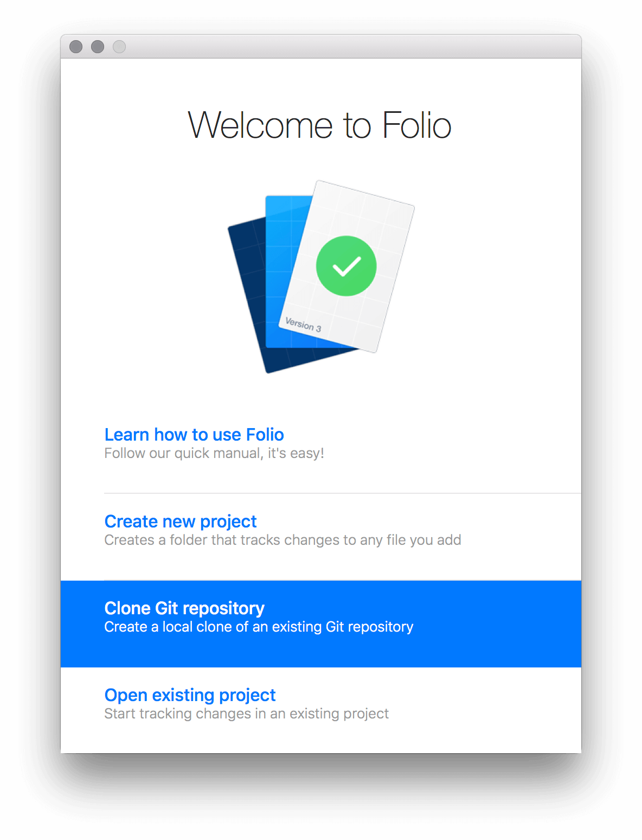642x840 pixels.
Task: Minimize the Folio welcome window
Action: (98, 47)
